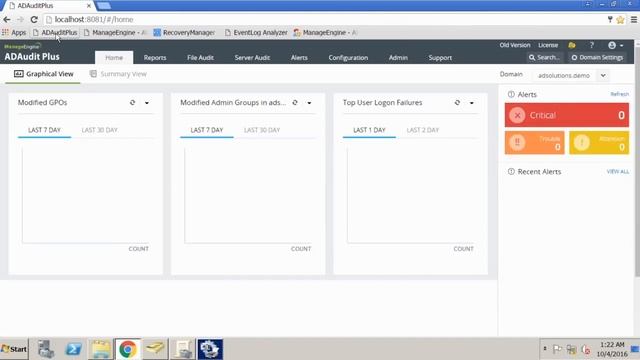Select LAST 7 DAY in Modified Admin Groups
This screenshot has height=360, width=640.
click(207, 130)
